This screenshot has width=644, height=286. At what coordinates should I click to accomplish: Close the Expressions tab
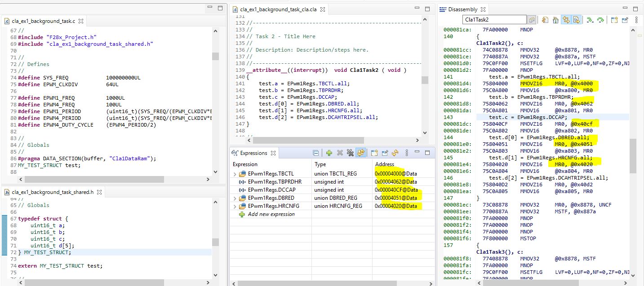pyautogui.click(x=273, y=153)
